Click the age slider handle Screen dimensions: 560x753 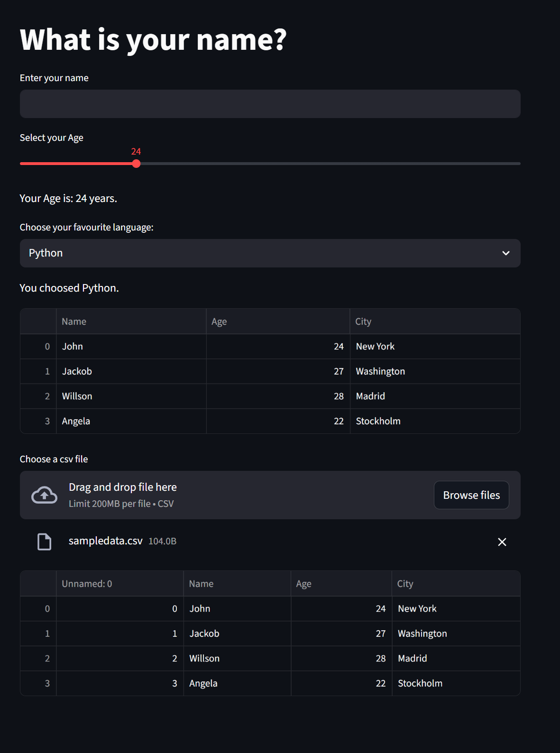point(137,164)
